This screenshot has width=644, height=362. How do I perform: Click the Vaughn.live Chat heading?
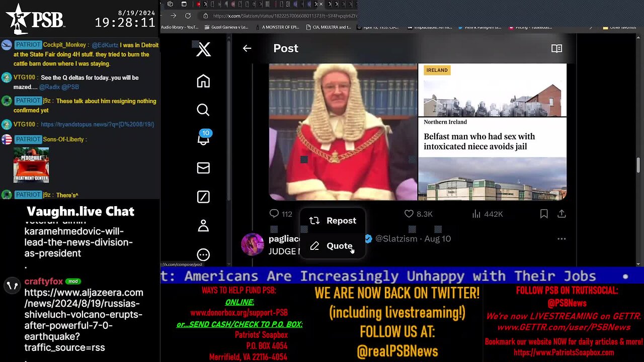80,212
